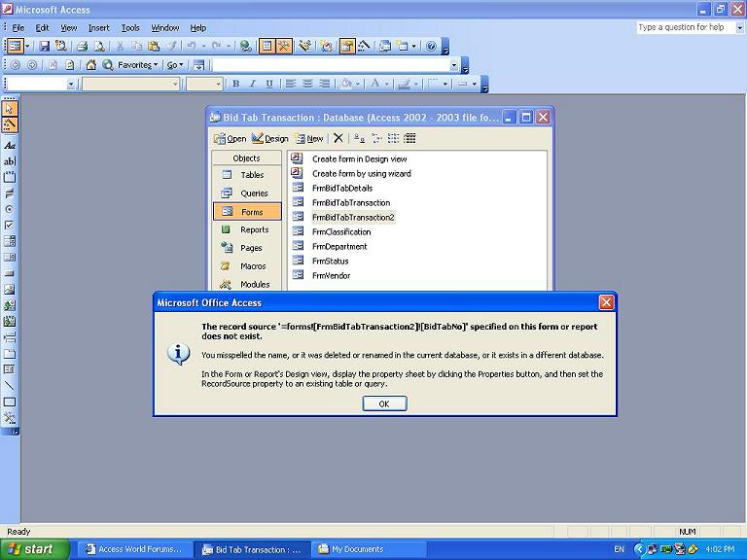Click the Search the Web icon
This screenshot has height=560, width=747.
[x=108, y=65]
